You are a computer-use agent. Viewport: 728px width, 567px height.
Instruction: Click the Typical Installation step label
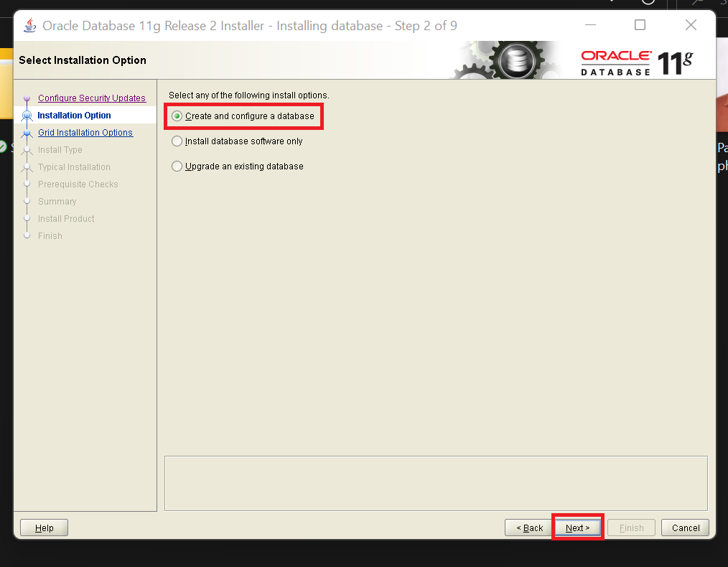(x=74, y=167)
